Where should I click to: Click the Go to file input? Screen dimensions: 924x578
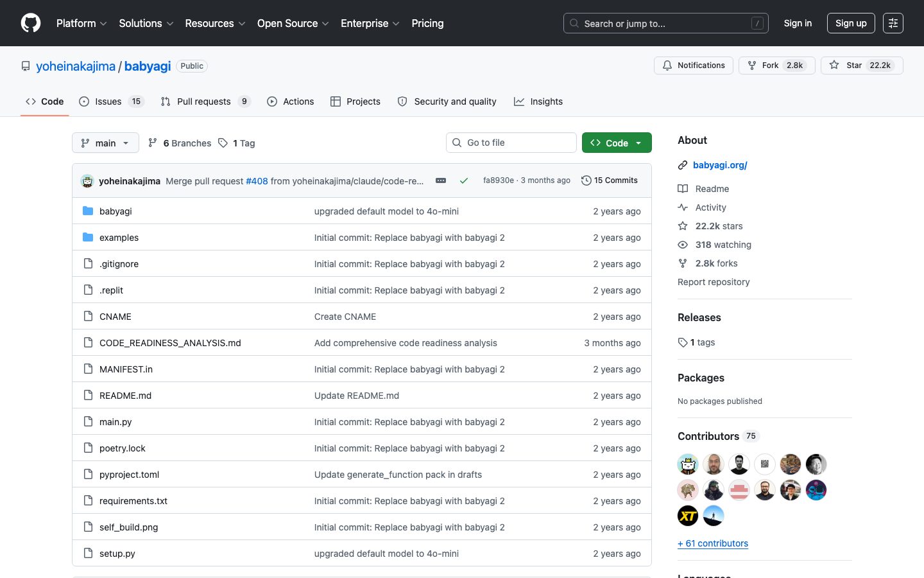pyautogui.click(x=511, y=143)
